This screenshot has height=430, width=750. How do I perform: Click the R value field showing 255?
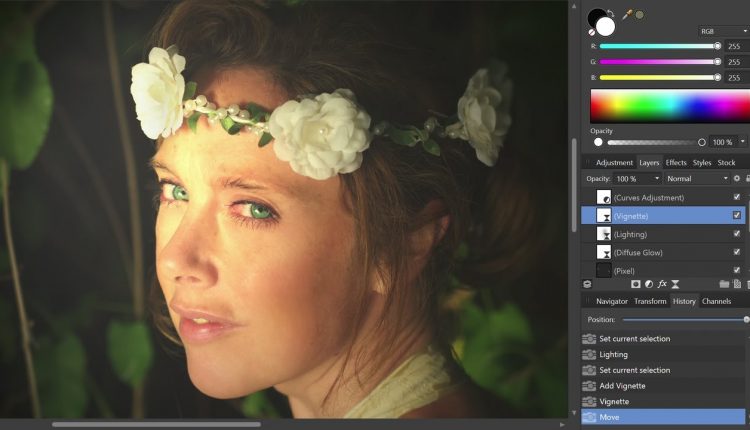[x=737, y=46]
